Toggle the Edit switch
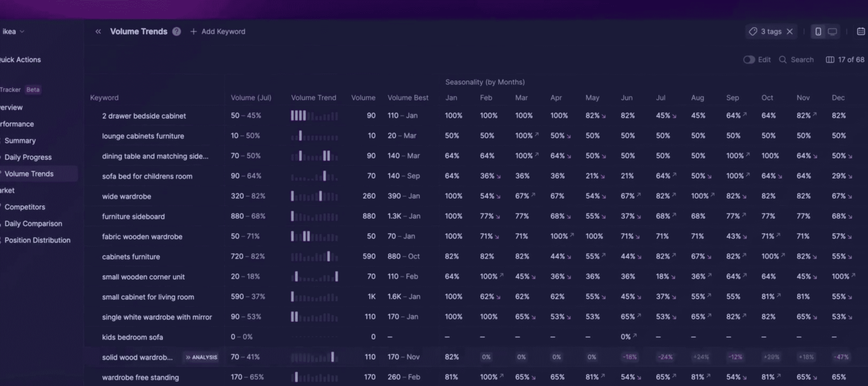The image size is (868, 386). 749,60
